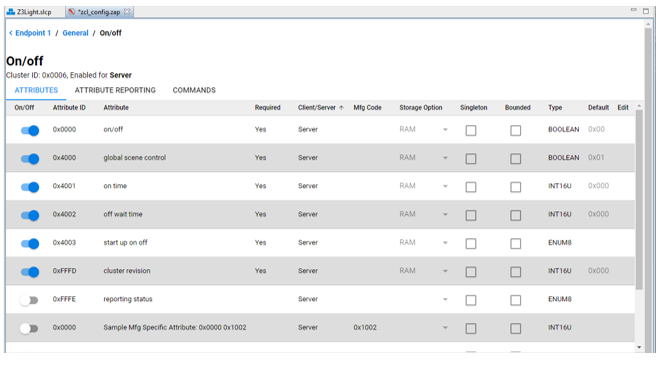The width and height of the screenshot is (662, 365).
Task: Disable the global scene control attribute
Action: pyautogui.click(x=30, y=159)
